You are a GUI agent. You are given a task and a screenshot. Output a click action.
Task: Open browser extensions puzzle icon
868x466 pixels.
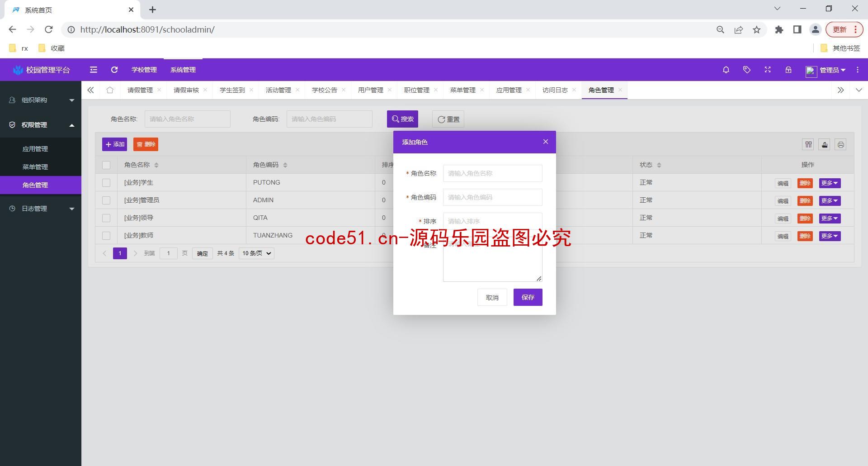coord(779,30)
